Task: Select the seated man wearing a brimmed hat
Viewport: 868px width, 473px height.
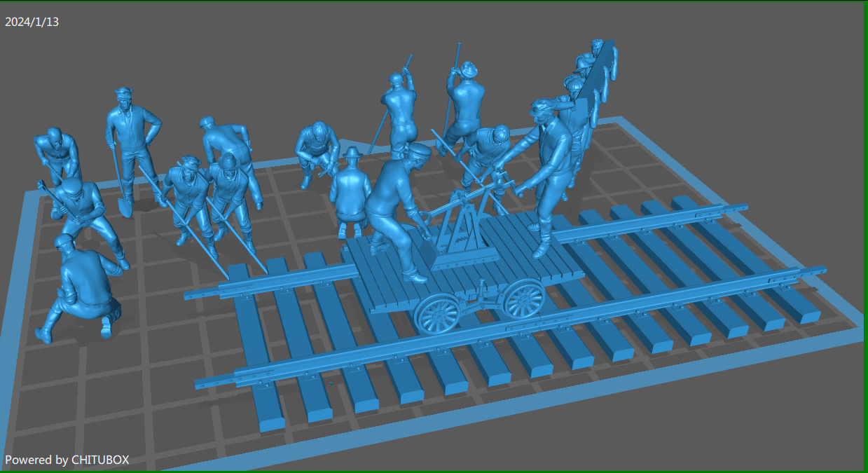Action: [350, 193]
